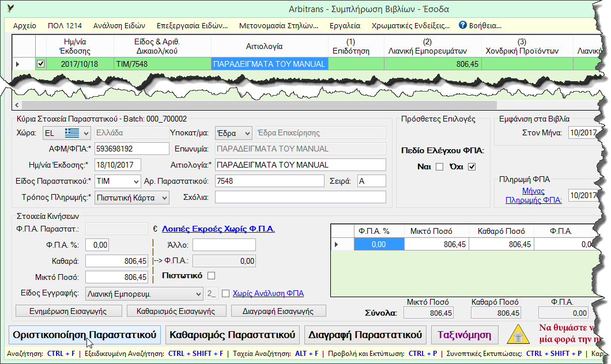The image size is (611, 364).
Task: Click the Μικτό Ποσό input field
Action: click(x=116, y=277)
